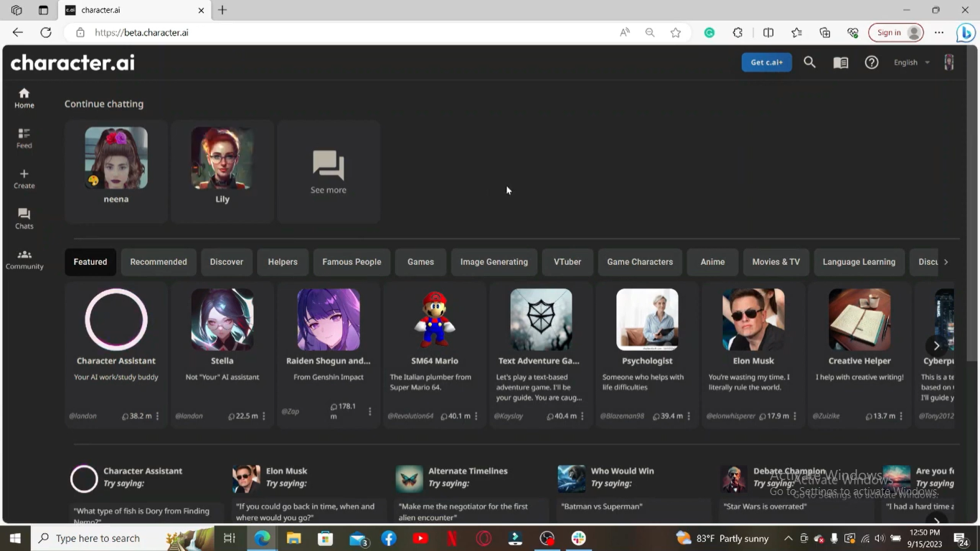Image resolution: width=980 pixels, height=551 pixels.
Task: Click the Get c.ai+ button
Action: click(766, 62)
